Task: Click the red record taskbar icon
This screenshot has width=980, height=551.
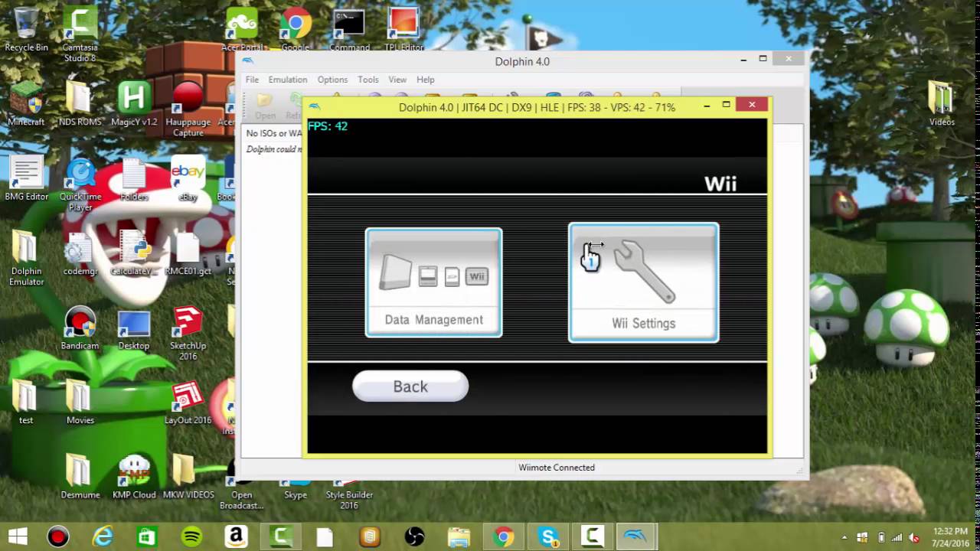Action: (57, 536)
